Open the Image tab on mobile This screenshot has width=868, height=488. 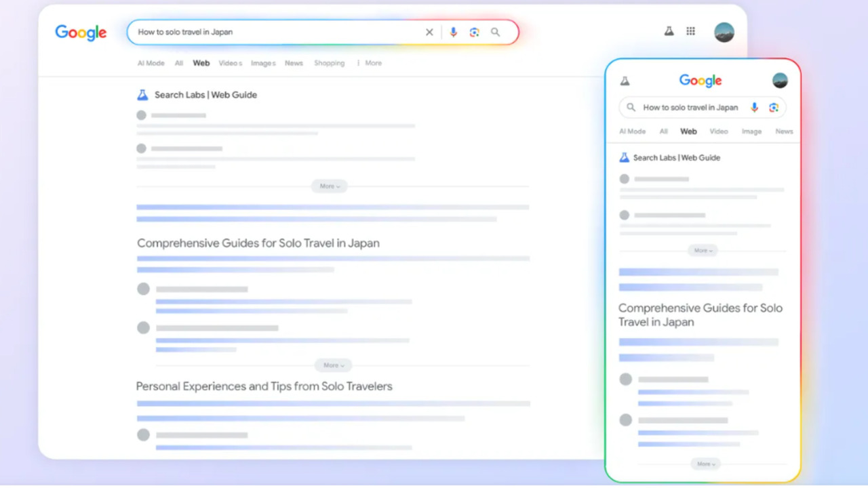coord(751,131)
